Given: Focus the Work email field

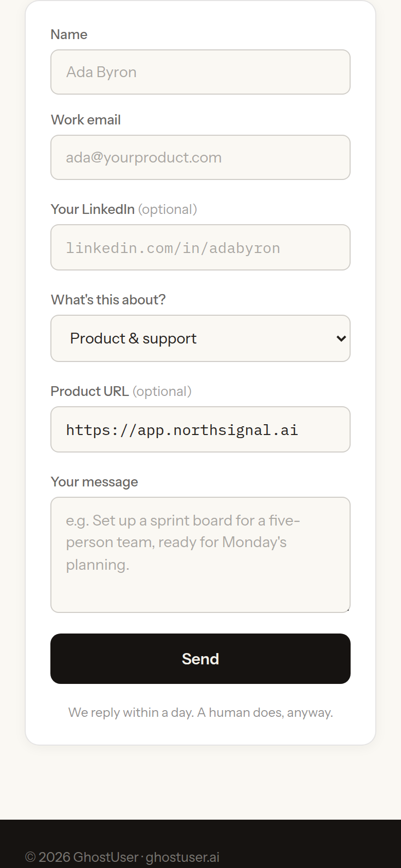Looking at the screenshot, I should coord(200,157).
